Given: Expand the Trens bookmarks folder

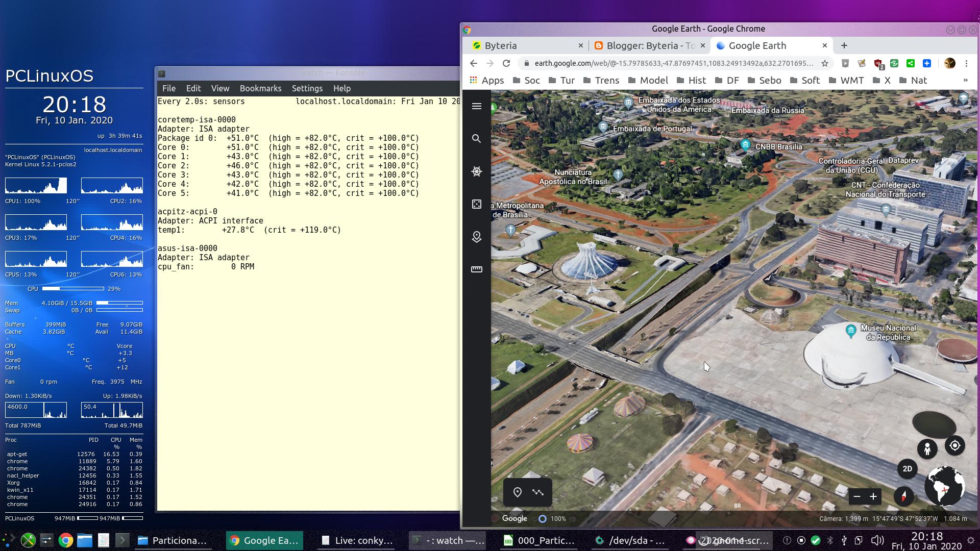Looking at the screenshot, I should click(x=601, y=80).
